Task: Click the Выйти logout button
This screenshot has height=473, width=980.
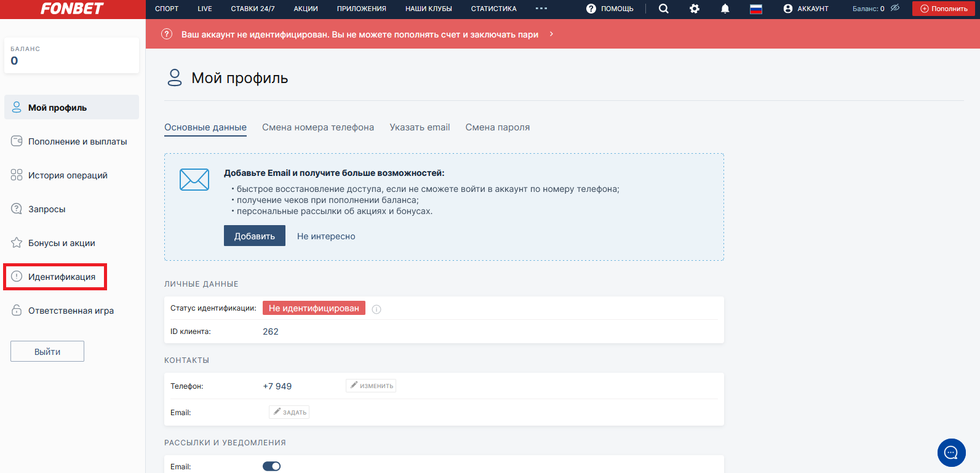Action: [47, 351]
